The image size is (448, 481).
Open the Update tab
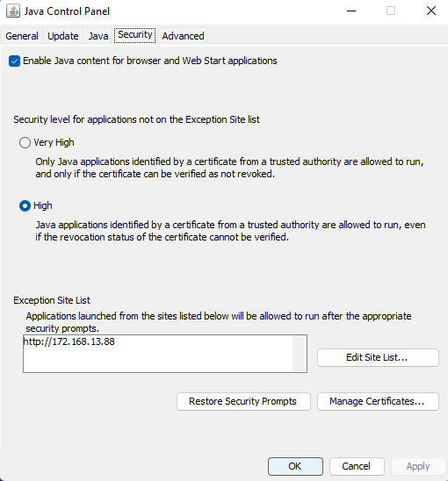tap(63, 36)
